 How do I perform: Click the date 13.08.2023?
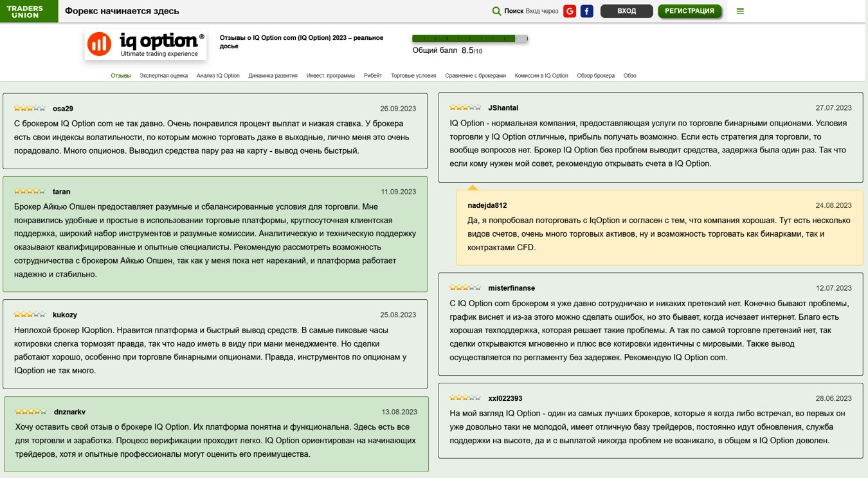click(399, 412)
